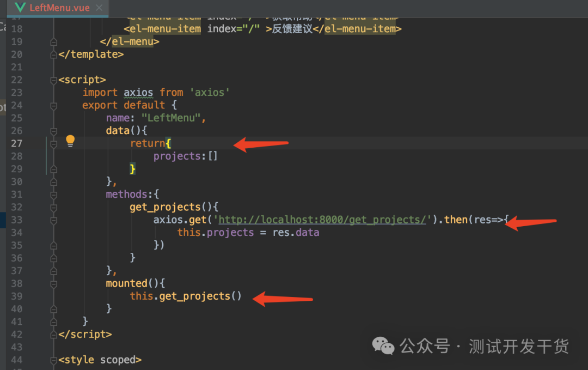
Task: Click the get_projects method name on line 32
Action: (165, 207)
